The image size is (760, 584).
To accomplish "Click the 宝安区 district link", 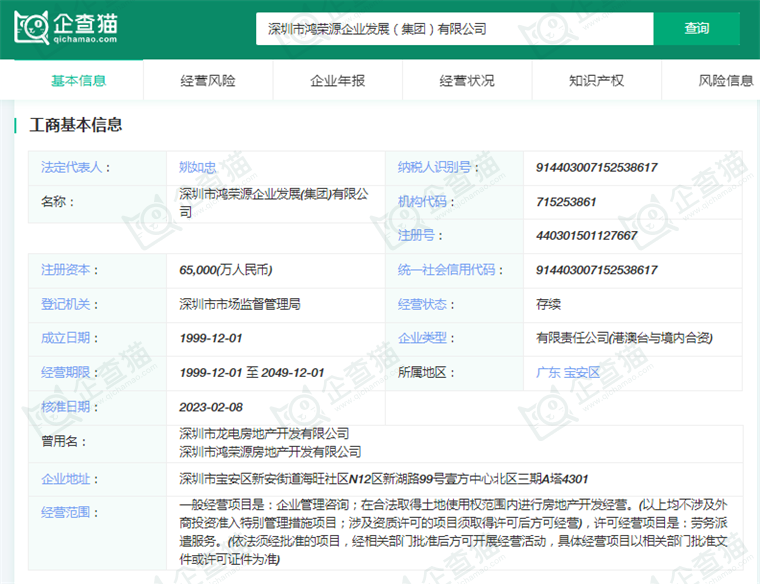I will click(581, 372).
